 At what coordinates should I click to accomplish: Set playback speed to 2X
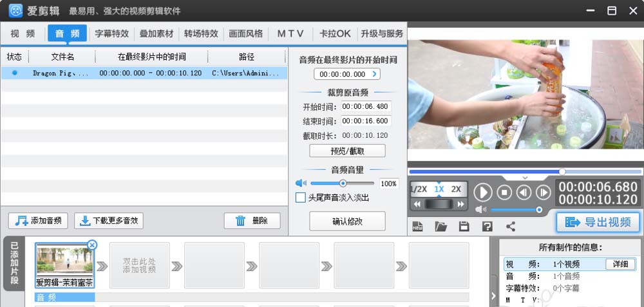click(x=456, y=189)
